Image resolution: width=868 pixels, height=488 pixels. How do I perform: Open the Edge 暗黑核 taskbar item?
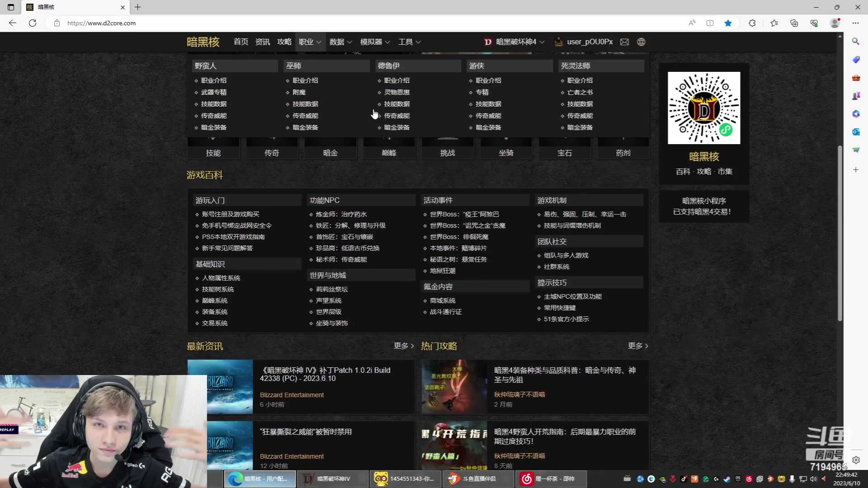point(260,479)
